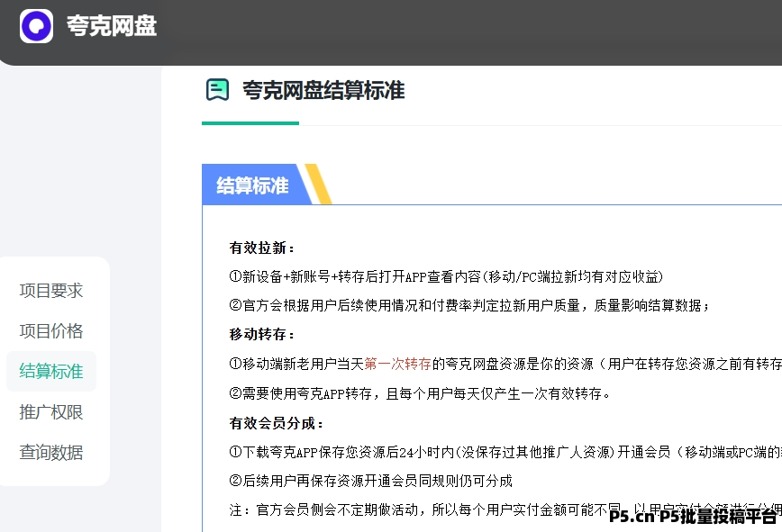Click the document icon beside 夸克网盘结算标准
This screenshot has width=782, height=532.
click(217, 90)
